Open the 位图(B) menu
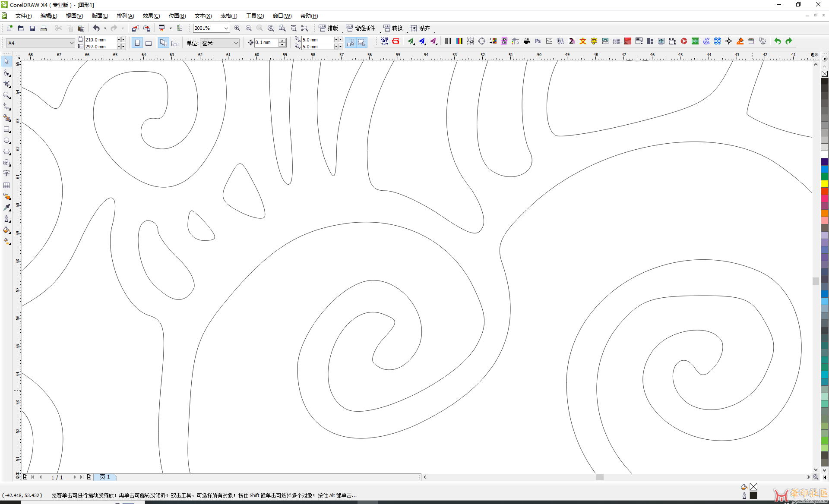The image size is (829, 504). click(177, 16)
